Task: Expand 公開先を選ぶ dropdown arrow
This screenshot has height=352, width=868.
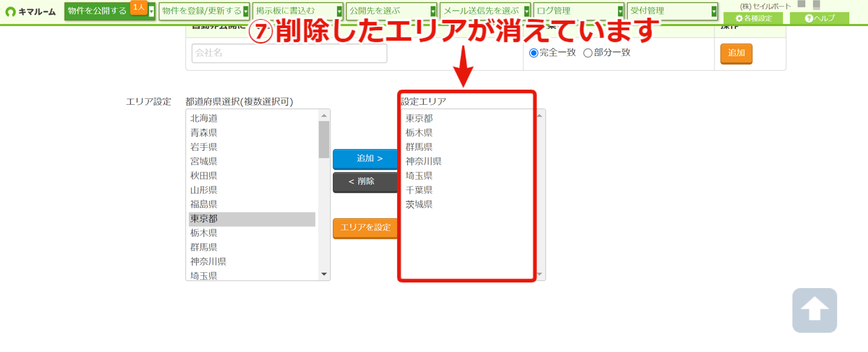Action: tap(433, 11)
